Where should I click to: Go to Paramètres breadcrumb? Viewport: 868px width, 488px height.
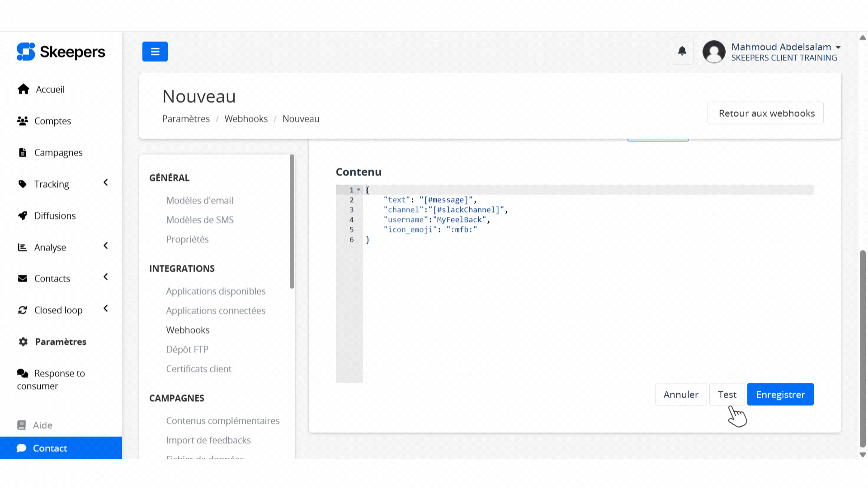[x=186, y=119]
